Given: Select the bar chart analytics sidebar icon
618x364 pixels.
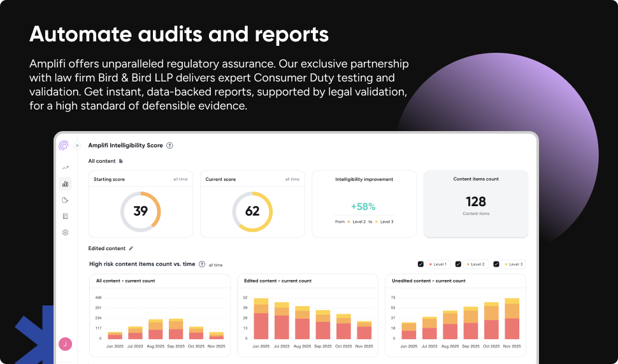Looking at the screenshot, I should pyautogui.click(x=66, y=184).
